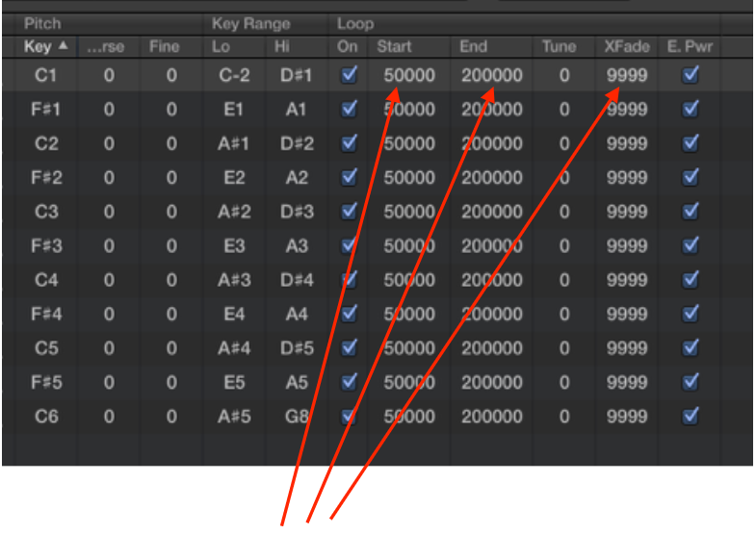
Task: Click the D#3 high key value
Action: (297, 212)
